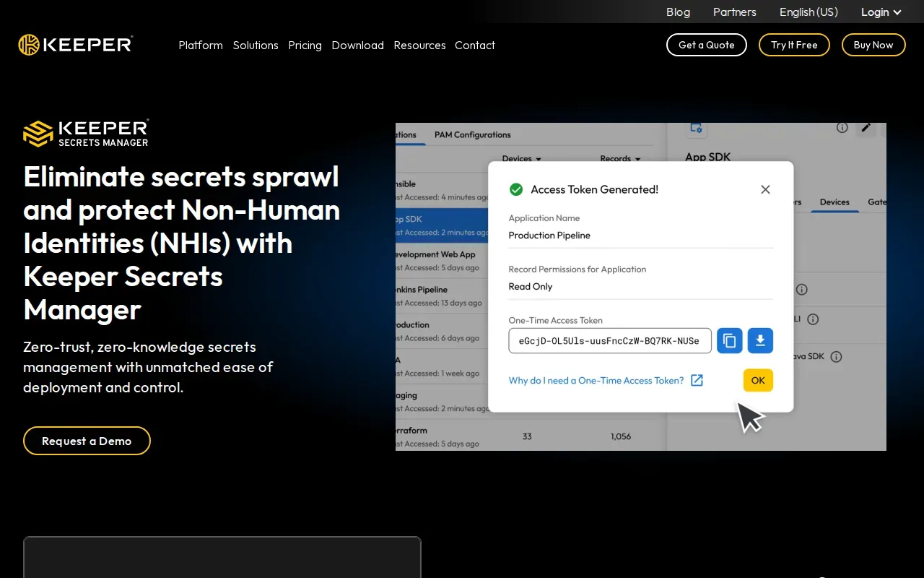Select the Devices tab in App SDK panel

[834, 202]
